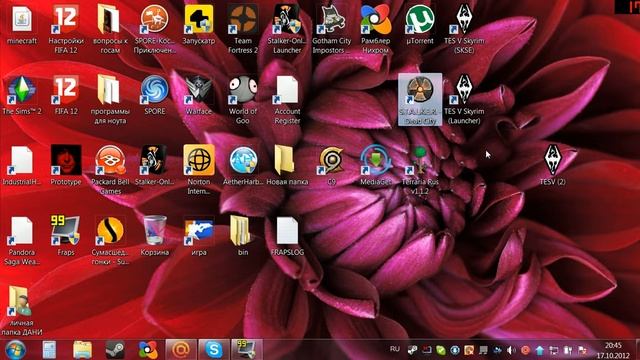
Task: Click the игра shortcut icon
Action: click(x=199, y=237)
